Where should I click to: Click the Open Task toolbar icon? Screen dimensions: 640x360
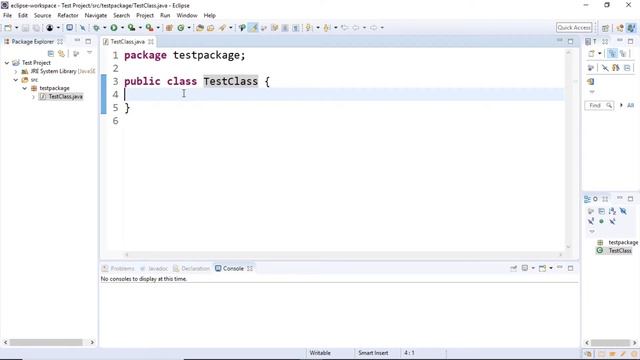[x=211, y=28]
